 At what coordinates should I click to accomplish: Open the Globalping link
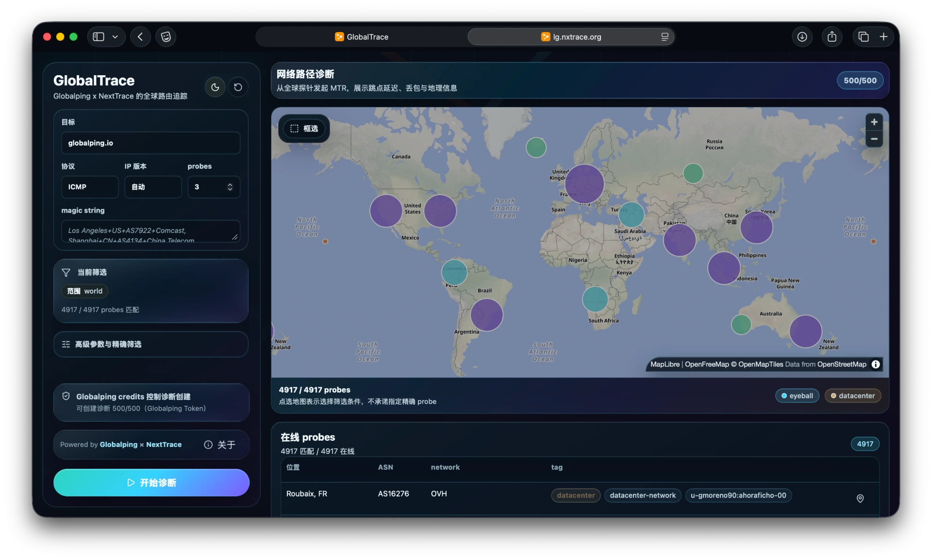click(x=118, y=445)
